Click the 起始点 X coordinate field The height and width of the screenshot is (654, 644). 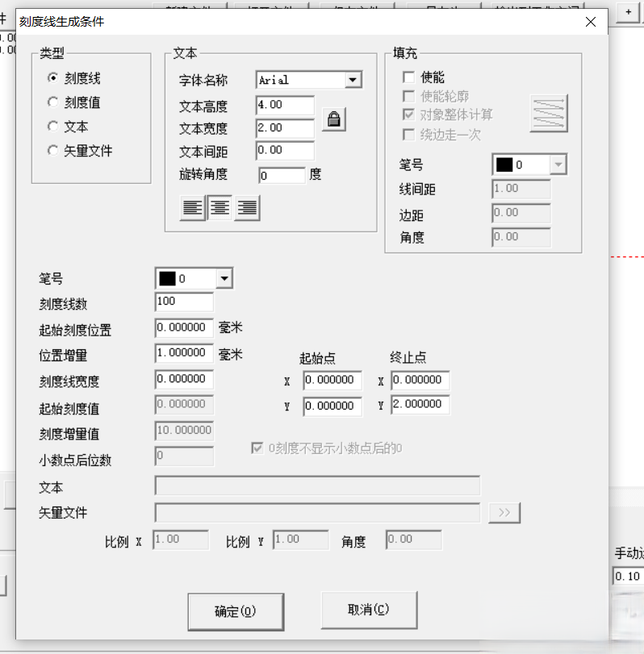point(332,381)
